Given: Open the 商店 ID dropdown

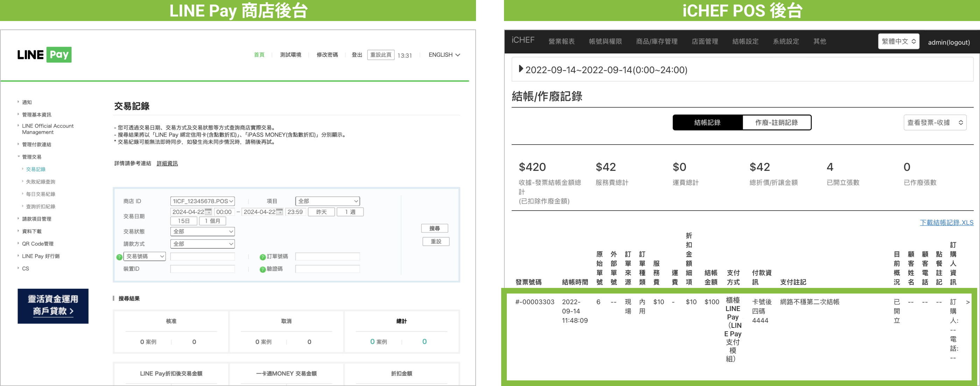Looking at the screenshot, I should click(x=202, y=201).
